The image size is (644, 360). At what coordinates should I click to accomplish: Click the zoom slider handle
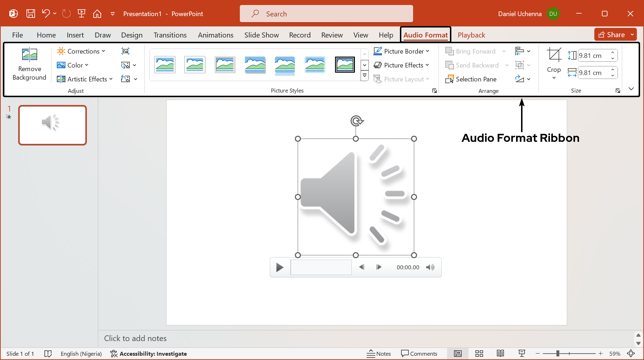(x=558, y=354)
